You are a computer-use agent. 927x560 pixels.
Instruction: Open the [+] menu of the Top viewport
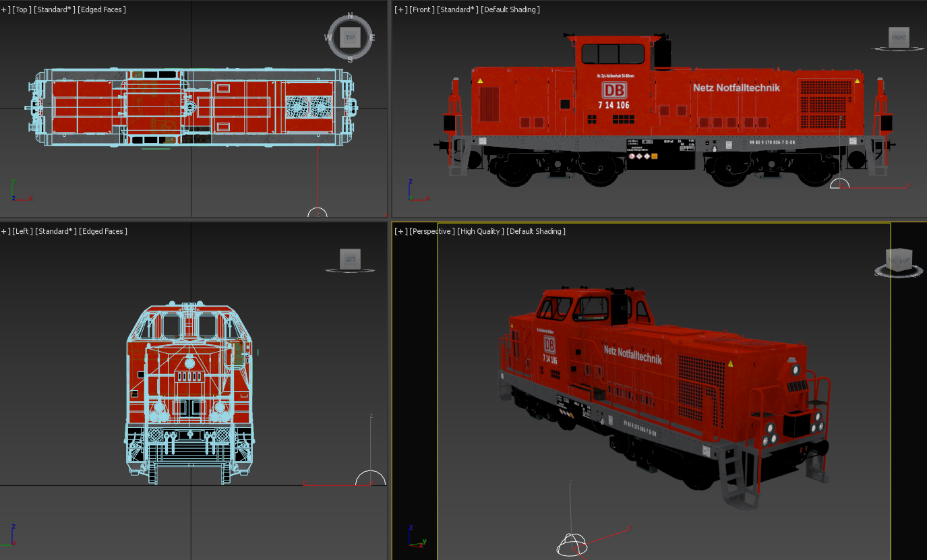tap(5, 9)
